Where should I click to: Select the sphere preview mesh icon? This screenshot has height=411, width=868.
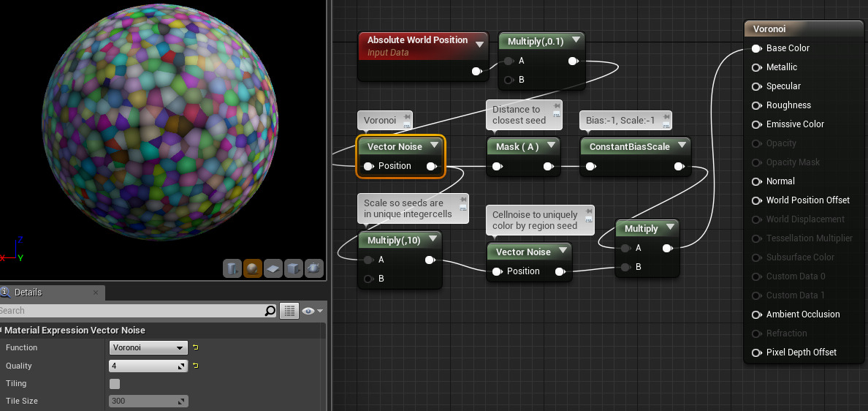pos(253,268)
